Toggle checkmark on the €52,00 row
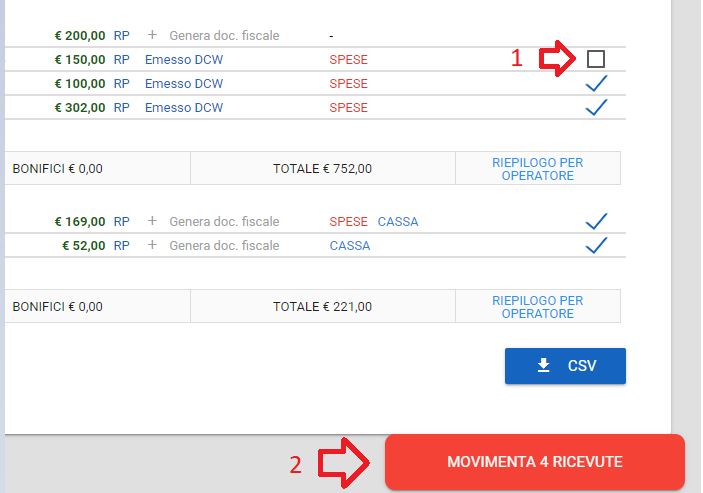Screen dimensions: 703x493 [x=596, y=245]
